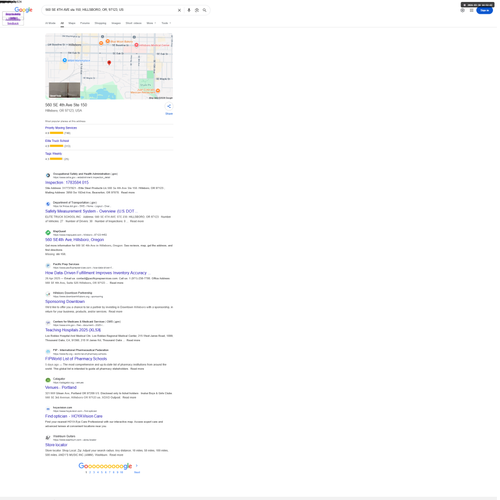Image resolution: width=500 pixels, height=500 pixels.
Task: Click the red pin on the map
Action: (x=109, y=63)
